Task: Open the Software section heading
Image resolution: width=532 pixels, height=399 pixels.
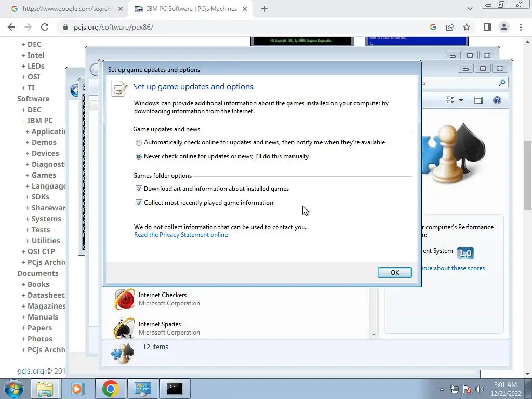Action: tap(33, 99)
